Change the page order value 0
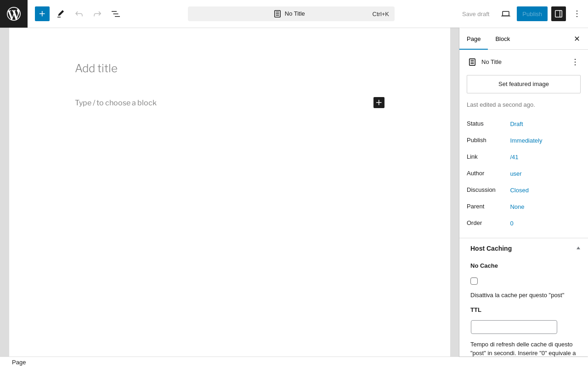The image size is (588, 368). tap(512, 224)
